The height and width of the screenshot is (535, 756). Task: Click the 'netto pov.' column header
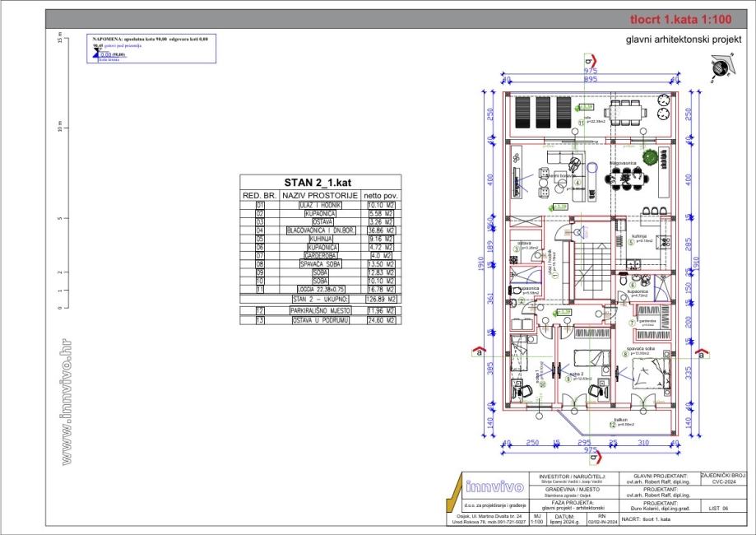[x=381, y=195]
